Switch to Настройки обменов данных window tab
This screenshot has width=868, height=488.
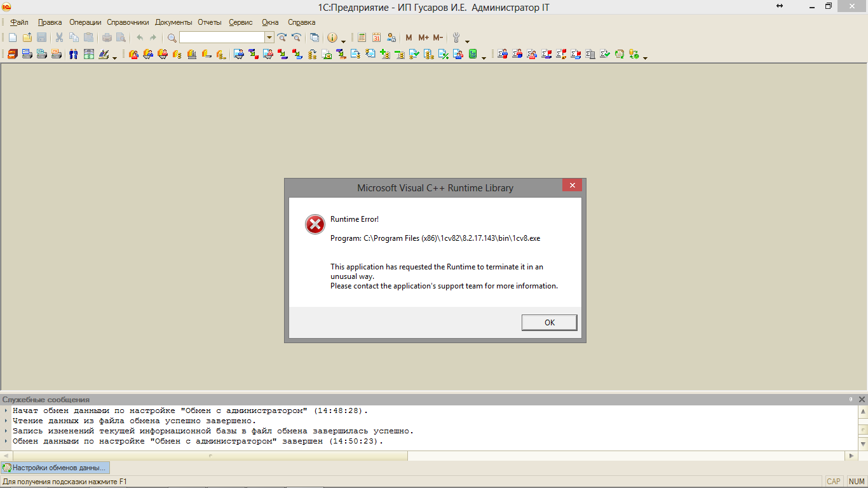[x=55, y=468]
